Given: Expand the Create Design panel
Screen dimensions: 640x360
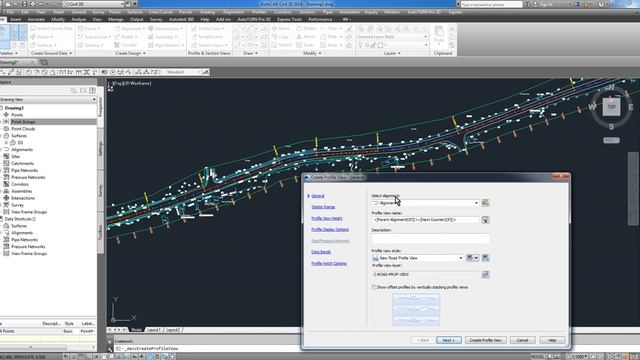Looking at the screenshot, I should pos(130,53).
